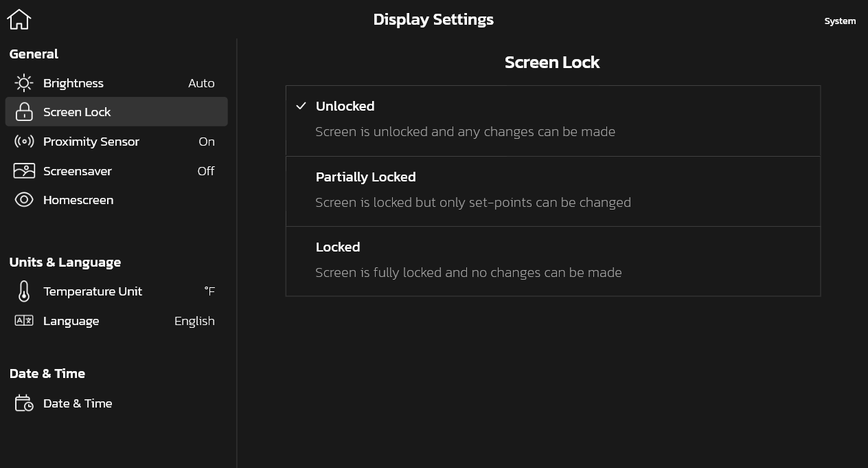Viewport: 868px width, 468px height.
Task: Open the Brightness Auto setting value
Action: [201, 83]
